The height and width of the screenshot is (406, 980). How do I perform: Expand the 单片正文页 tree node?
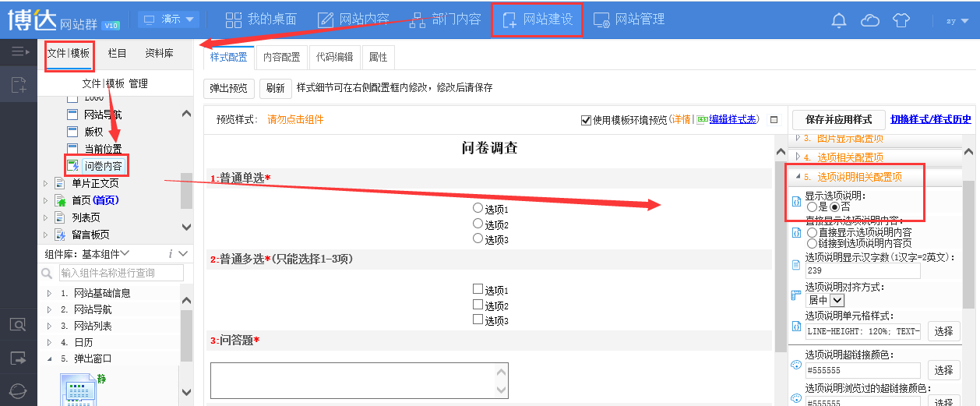pos(46,184)
